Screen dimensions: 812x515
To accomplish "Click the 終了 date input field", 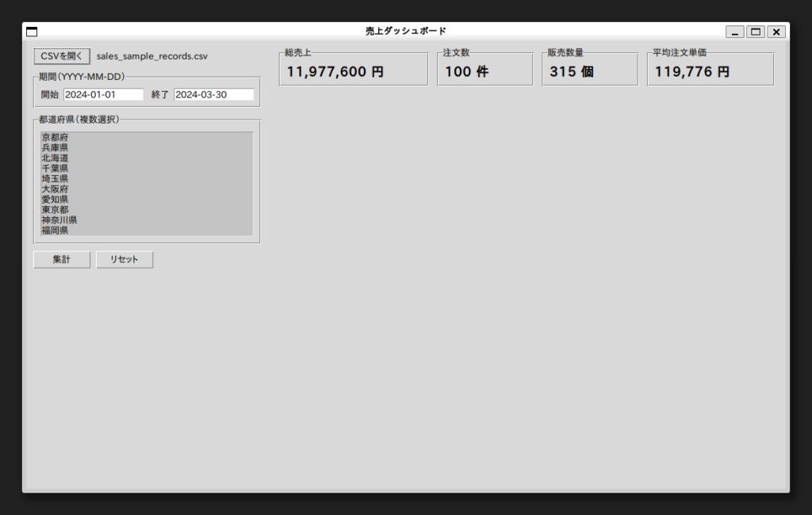I will [x=213, y=94].
